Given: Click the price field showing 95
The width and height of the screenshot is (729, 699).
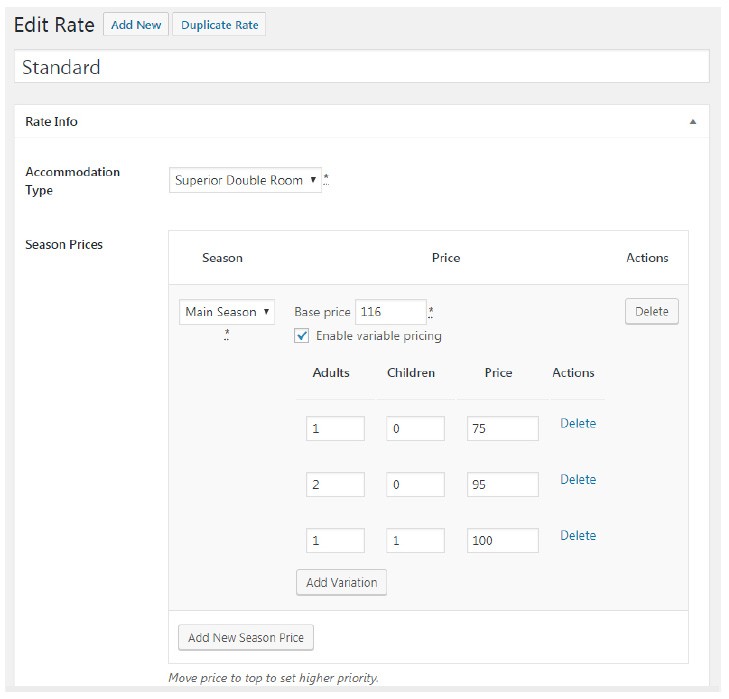Looking at the screenshot, I should point(502,485).
